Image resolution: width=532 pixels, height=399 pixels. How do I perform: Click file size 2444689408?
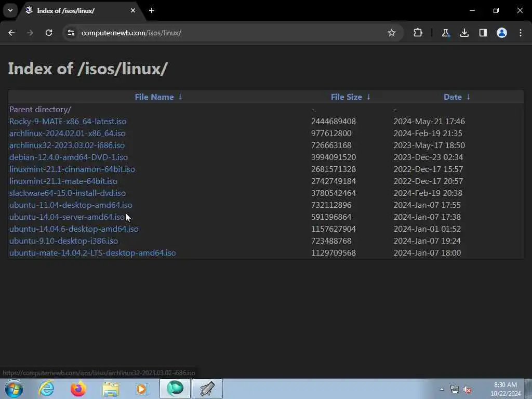click(334, 122)
